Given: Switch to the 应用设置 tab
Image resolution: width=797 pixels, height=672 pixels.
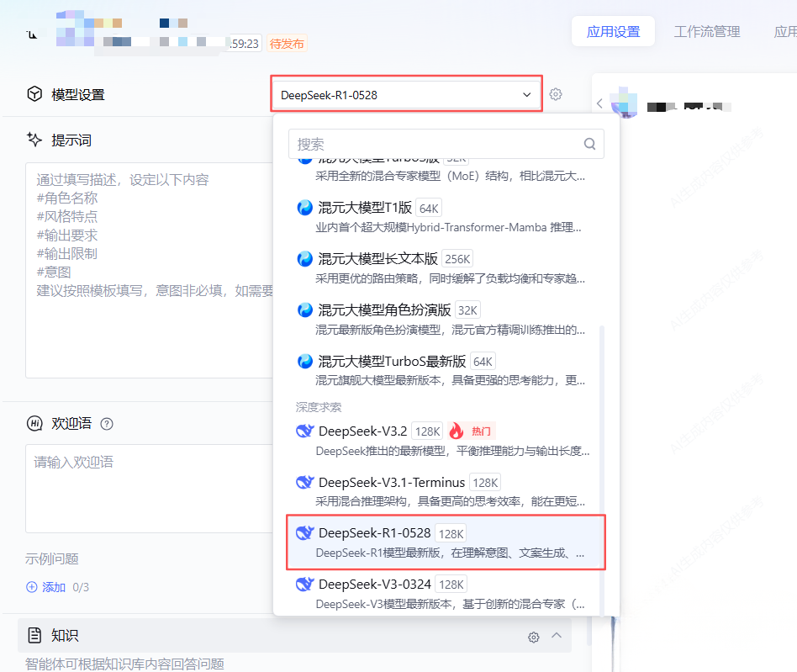Looking at the screenshot, I should [x=613, y=32].
